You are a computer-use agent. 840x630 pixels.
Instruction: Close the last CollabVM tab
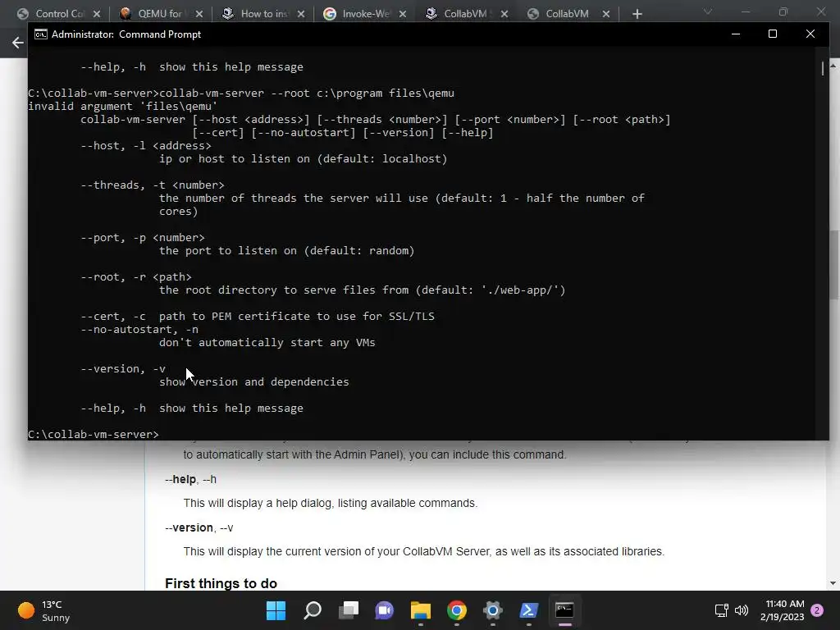coord(606,14)
